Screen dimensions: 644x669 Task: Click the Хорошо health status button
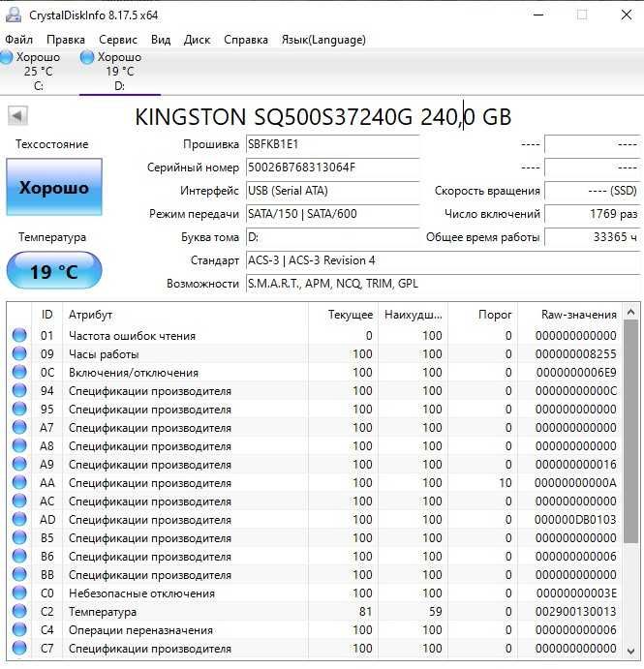coord(54,187)
